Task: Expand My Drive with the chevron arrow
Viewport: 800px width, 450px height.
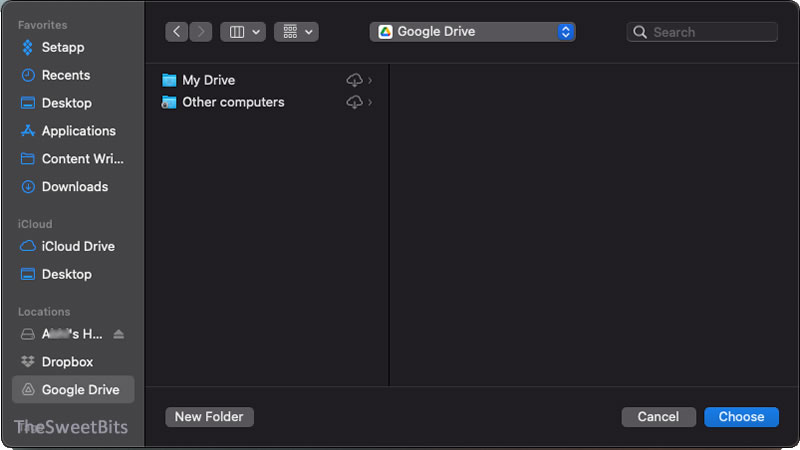Action: (x=370, y=80)
